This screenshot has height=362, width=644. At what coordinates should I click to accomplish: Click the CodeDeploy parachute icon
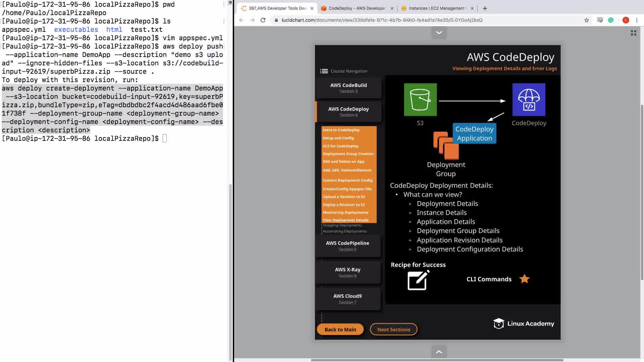click(529, 100)
